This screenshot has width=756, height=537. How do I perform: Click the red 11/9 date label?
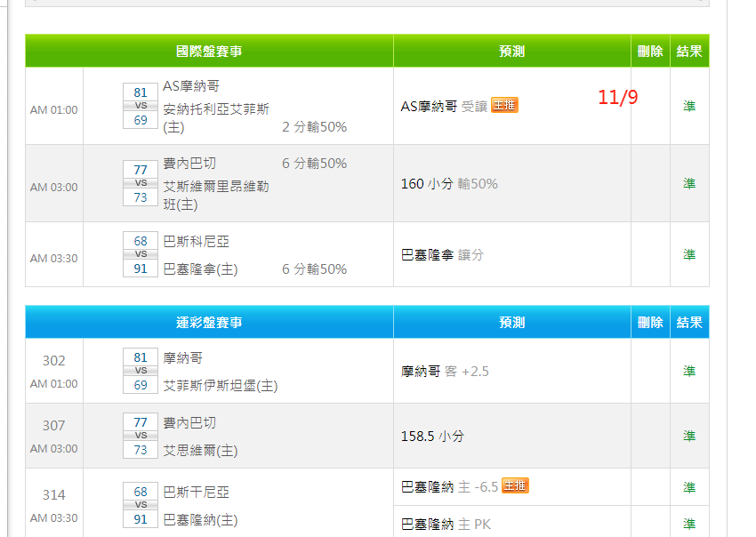pos(617,98)
